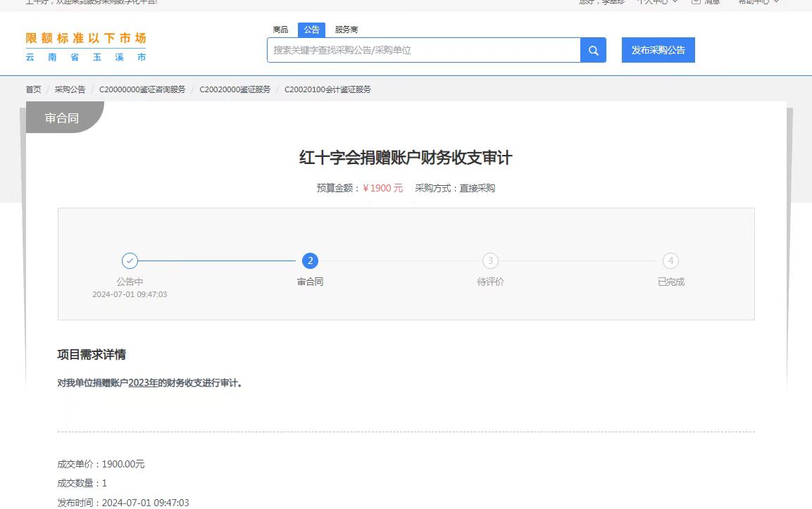Click the gray 审合同 status badge

(64, 118)
